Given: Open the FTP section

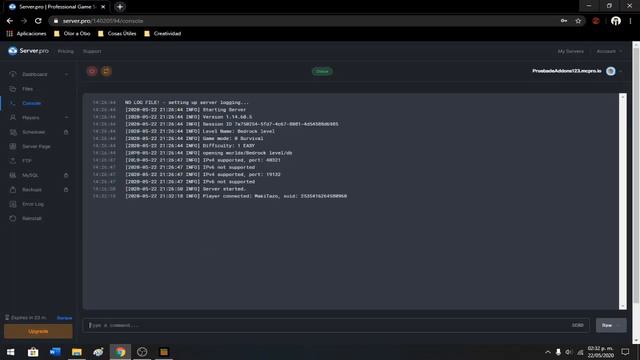Looking at the screenshot, I should [27, 161].
